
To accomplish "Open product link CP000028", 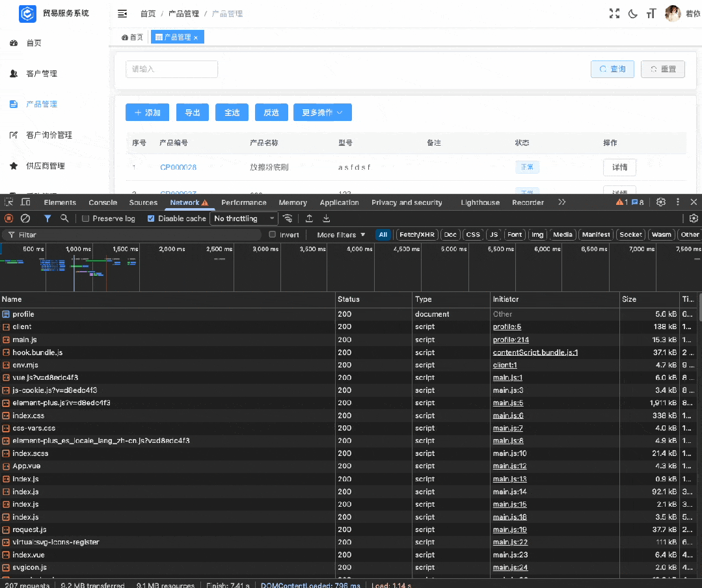I will coord(178,167).
